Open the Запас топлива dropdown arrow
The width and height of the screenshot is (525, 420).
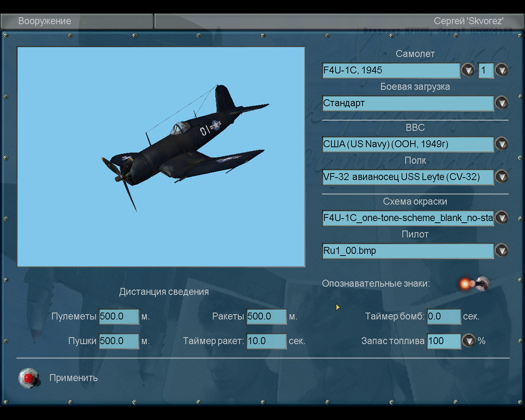tap(468, 341)
